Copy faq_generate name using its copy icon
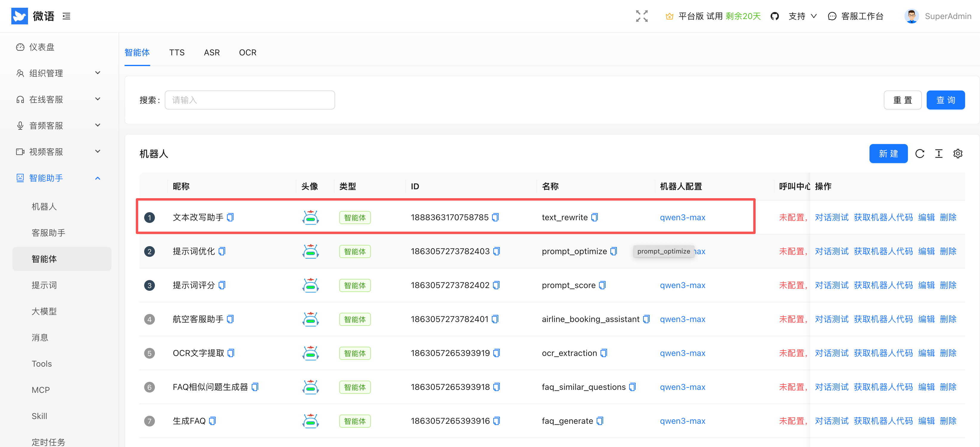980x447 pixels. click(x=600, y=421)
